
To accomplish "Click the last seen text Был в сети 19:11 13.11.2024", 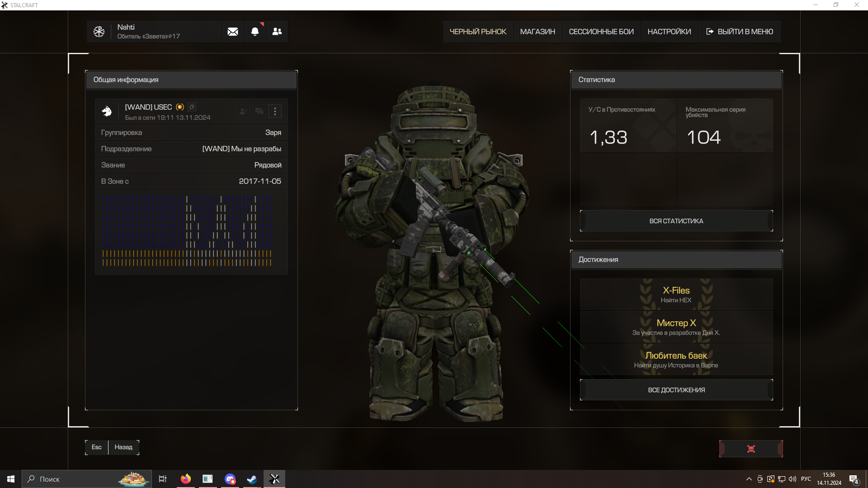I will [168, 117].
